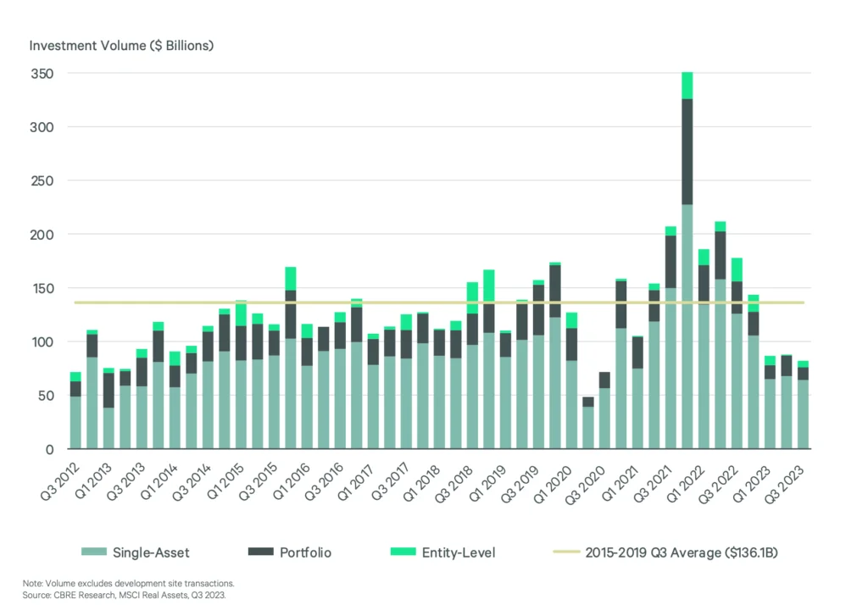Click the 250 y-axis value
The width and height of the screenshot is (868, 605).
coord(42,181)
